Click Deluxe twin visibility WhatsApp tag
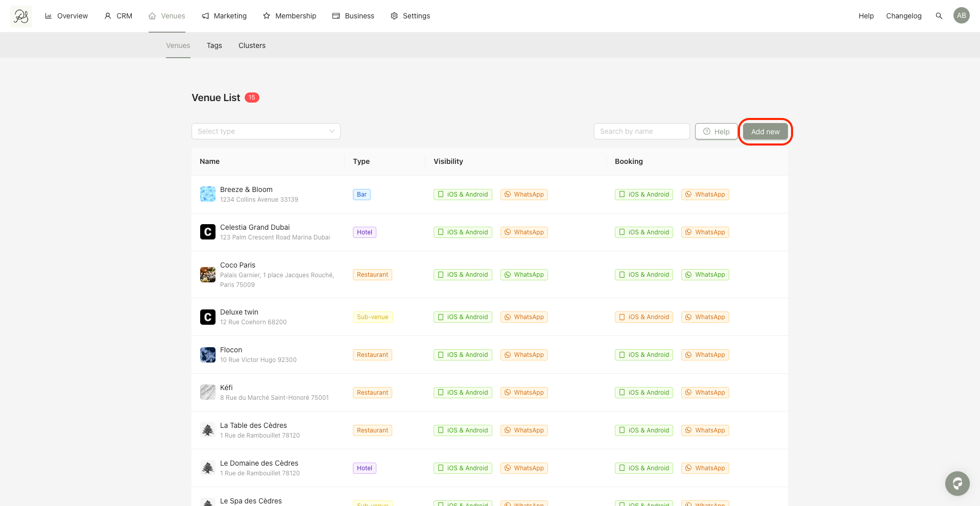This screenshot has height=506, width=980. [524, 317]
